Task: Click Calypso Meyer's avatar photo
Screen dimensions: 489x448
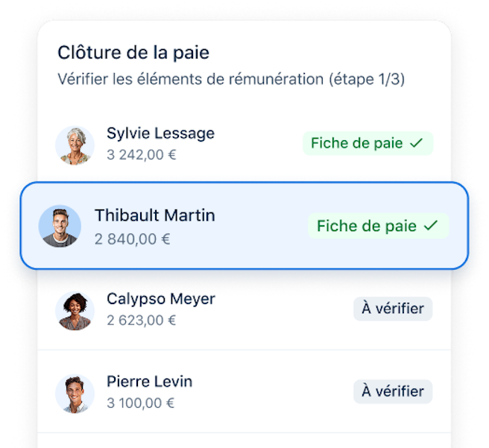Action: 75,311
